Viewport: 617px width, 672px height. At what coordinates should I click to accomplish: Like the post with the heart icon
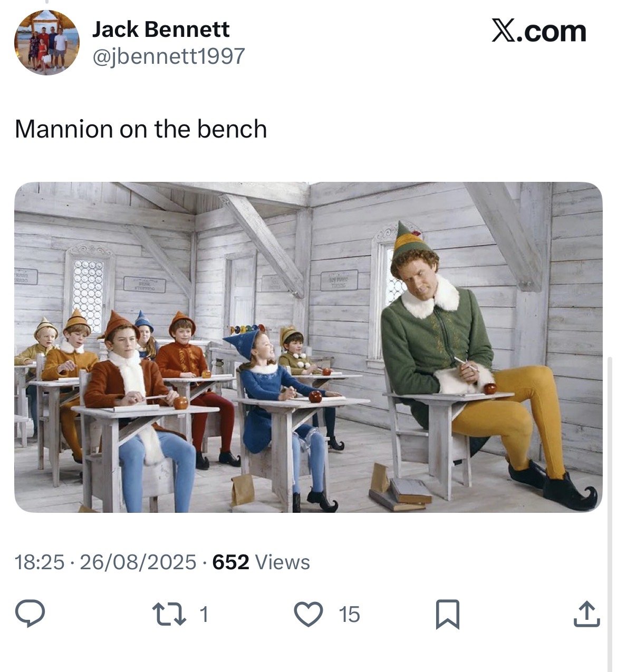pos(308,615)
